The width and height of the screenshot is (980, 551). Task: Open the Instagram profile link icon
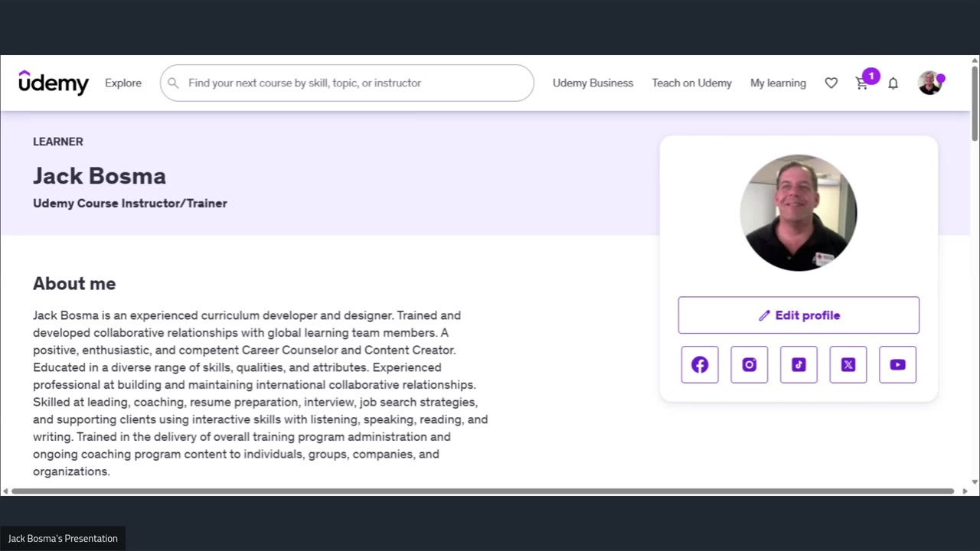(750, 364)
